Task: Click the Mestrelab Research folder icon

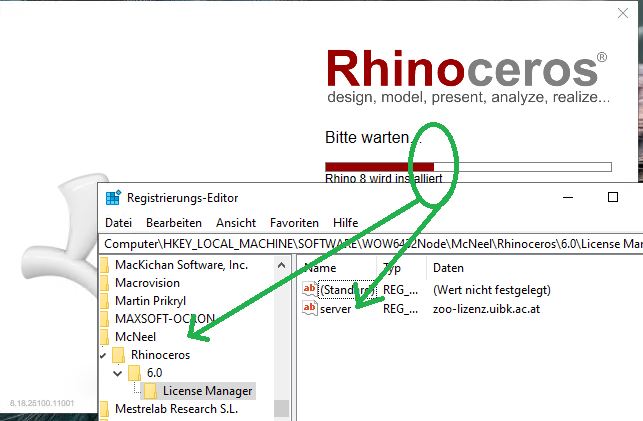Action: (x=105, y=409)
